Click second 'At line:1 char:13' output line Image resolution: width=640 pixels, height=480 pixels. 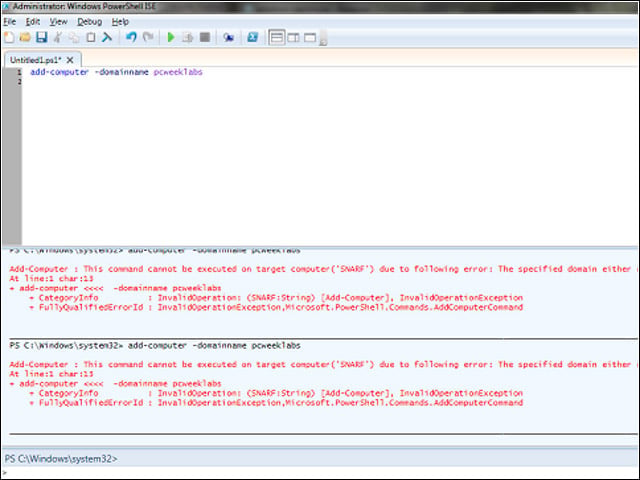(51, 374)
